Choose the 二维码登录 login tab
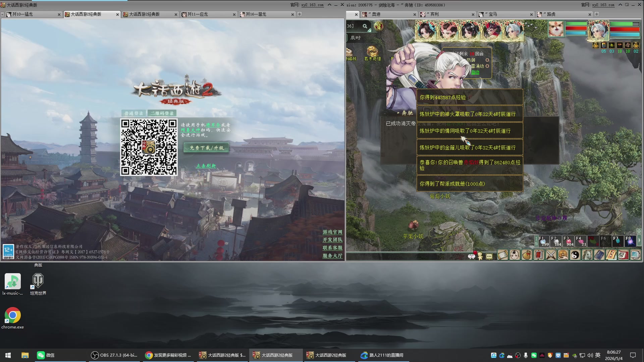This screenshot has width=644, height=362. tap(162, 113)
